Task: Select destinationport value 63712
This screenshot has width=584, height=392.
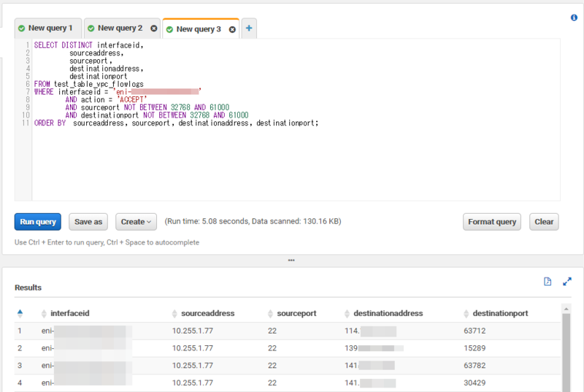Action: pos(474,331)
